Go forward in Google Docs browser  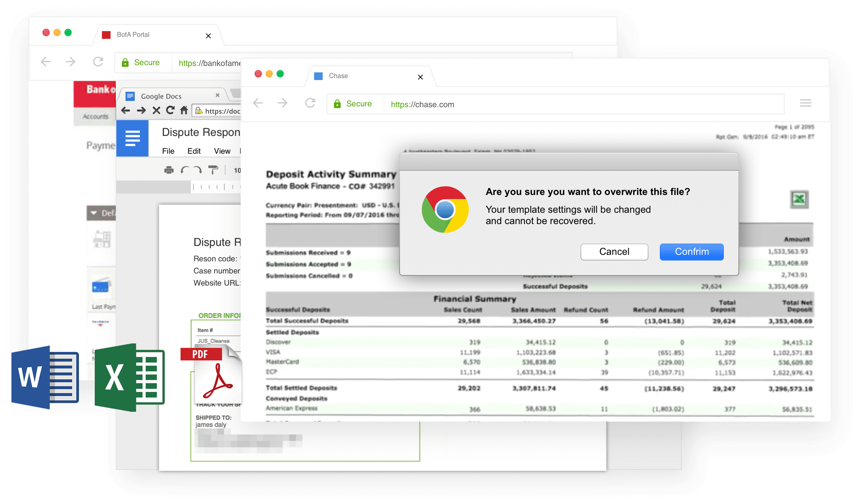click(x=141, y=110)
